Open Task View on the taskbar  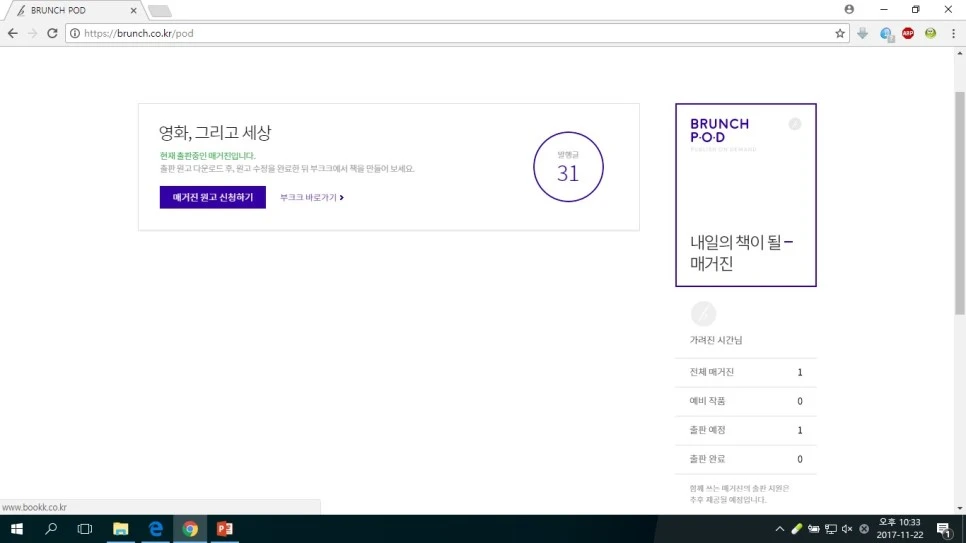point(84,529)
